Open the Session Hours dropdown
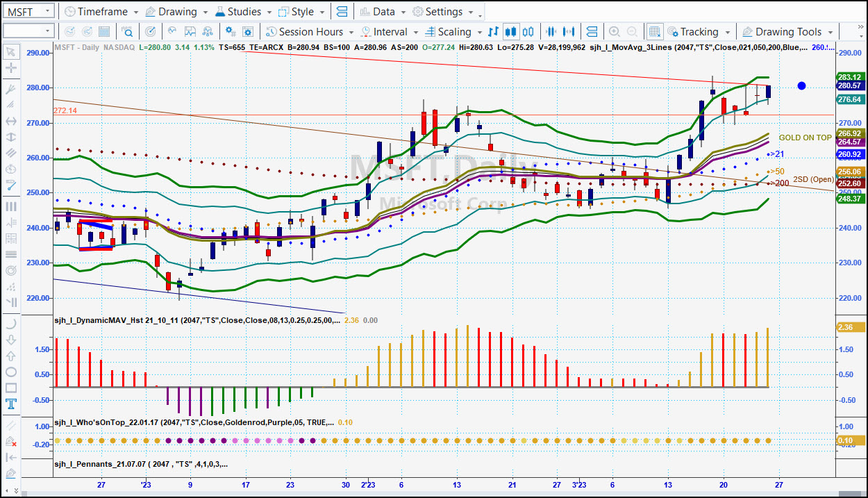Viewport: 868px width, 498px height. (x=310, y=32)
